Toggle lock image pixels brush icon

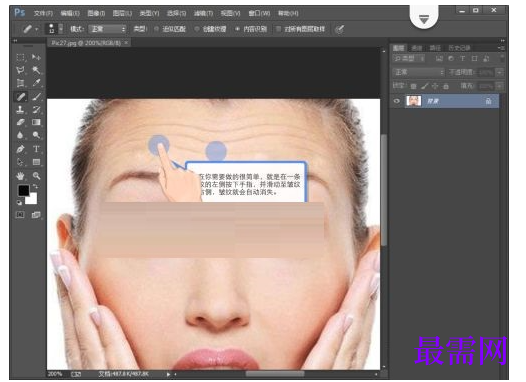[x=425, y=86]
